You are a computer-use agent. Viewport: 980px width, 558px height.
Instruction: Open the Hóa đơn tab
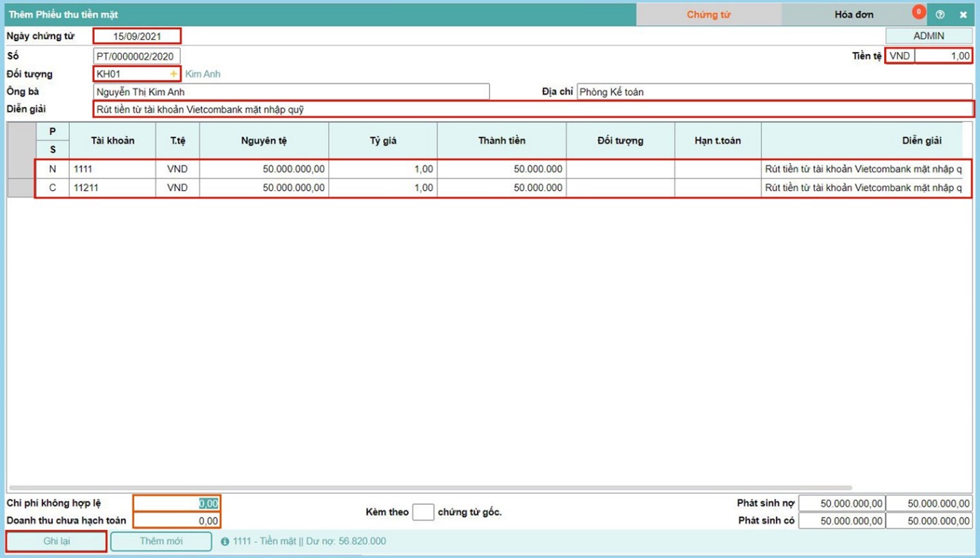(853, 14)
